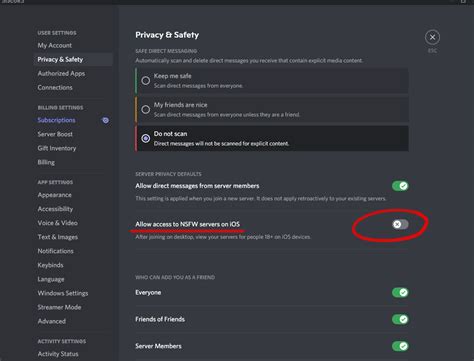Disable direct messages from server members
Viewport: 474px width, 361px height.
400,186
